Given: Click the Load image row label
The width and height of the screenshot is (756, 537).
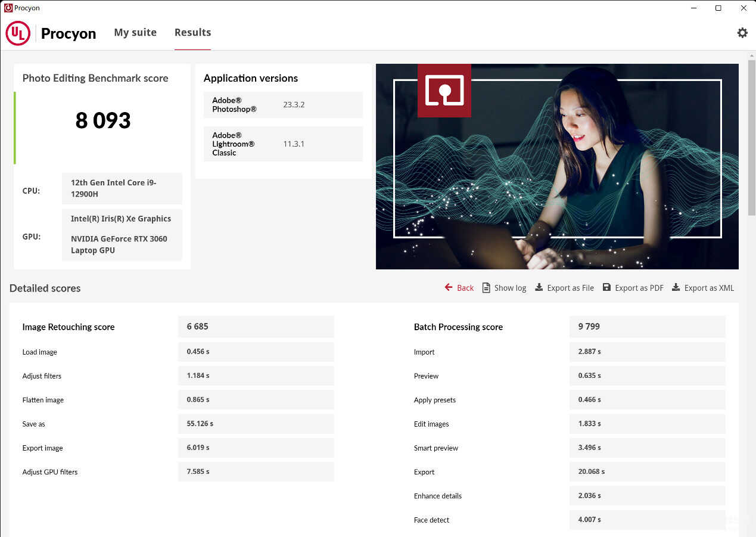Looking at the screenshot, I should [x=40, y=352].
